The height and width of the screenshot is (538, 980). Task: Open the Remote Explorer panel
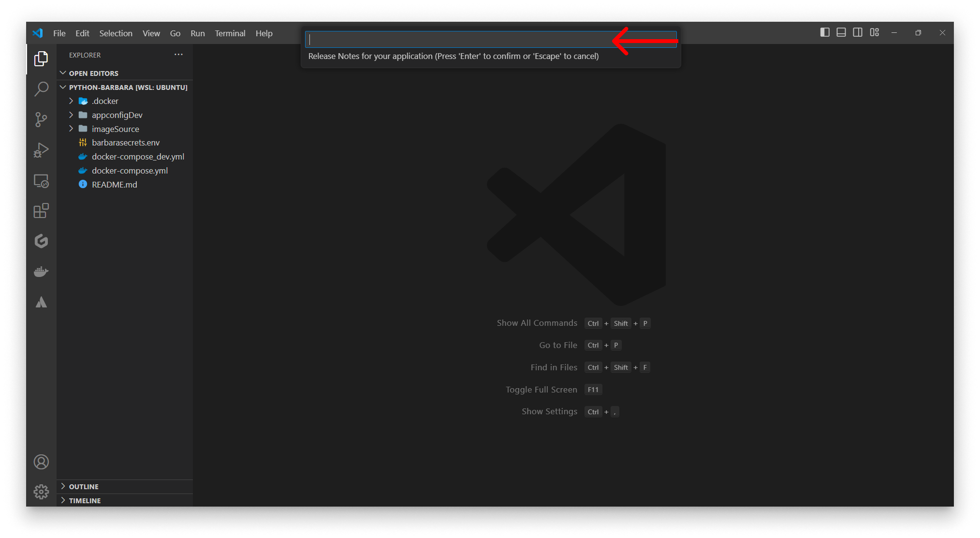tap(42, 180)
